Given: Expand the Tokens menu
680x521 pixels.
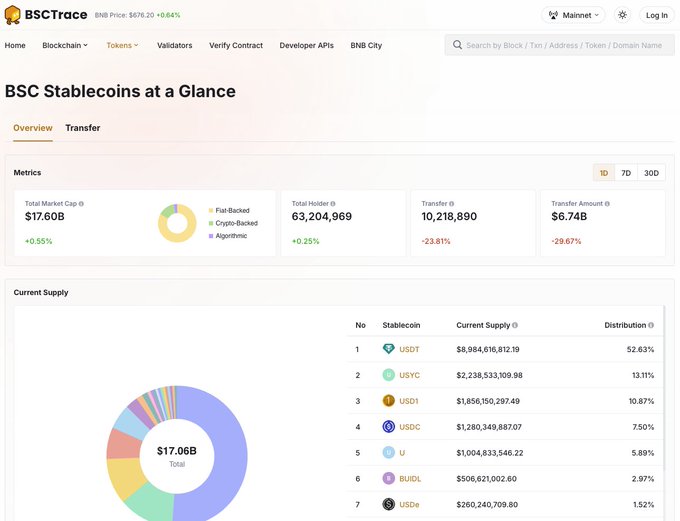Looking at the screenshot, I should pos(122,45).
